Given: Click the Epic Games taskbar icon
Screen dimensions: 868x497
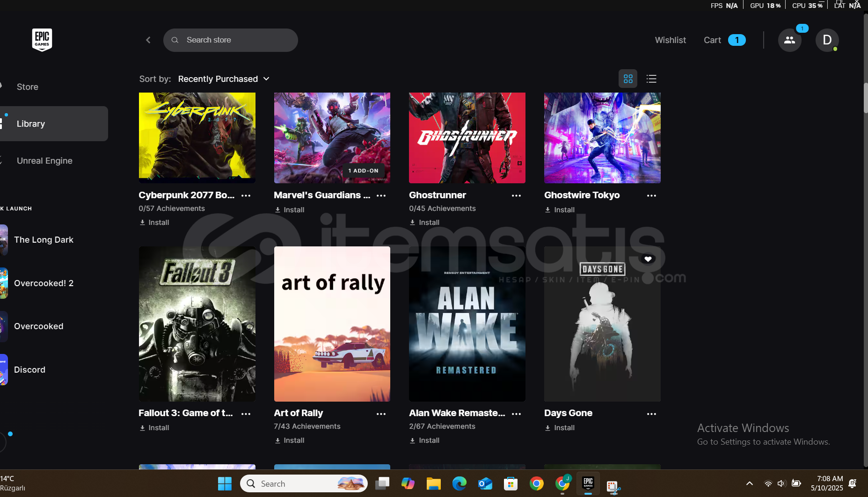Looking at the screenshot, I should (588, 484).
